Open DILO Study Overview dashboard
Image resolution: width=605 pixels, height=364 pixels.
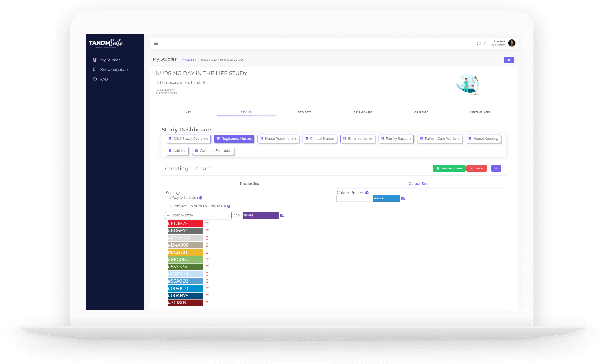point(188,139)
